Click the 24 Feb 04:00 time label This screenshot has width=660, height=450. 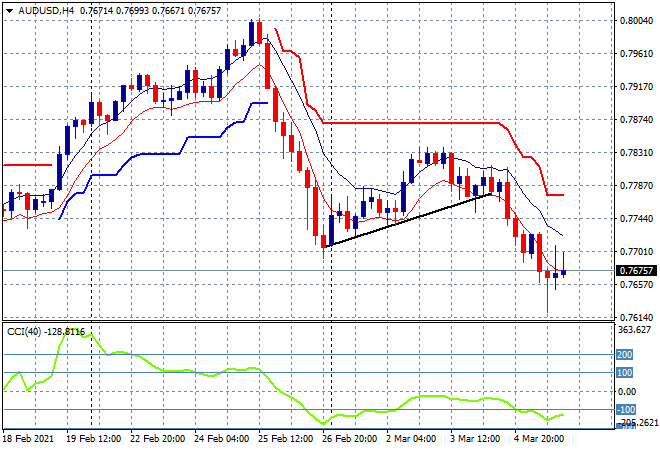pyautogui.click(x=221, y=438)
